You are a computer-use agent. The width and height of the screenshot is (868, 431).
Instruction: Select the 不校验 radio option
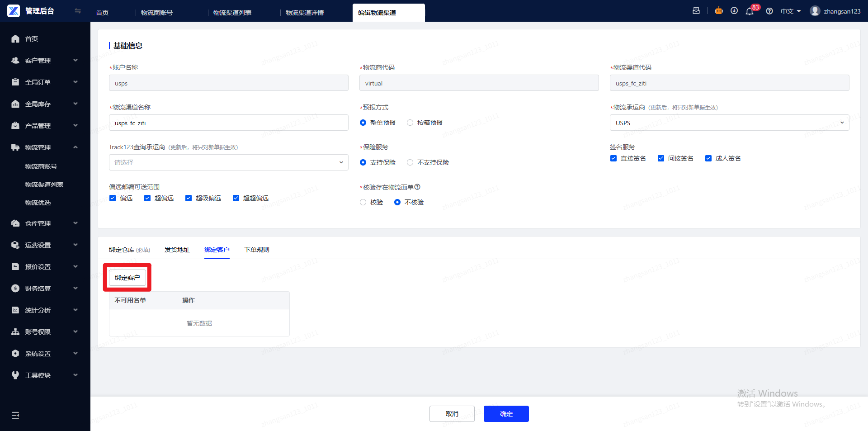click(397, 202)
